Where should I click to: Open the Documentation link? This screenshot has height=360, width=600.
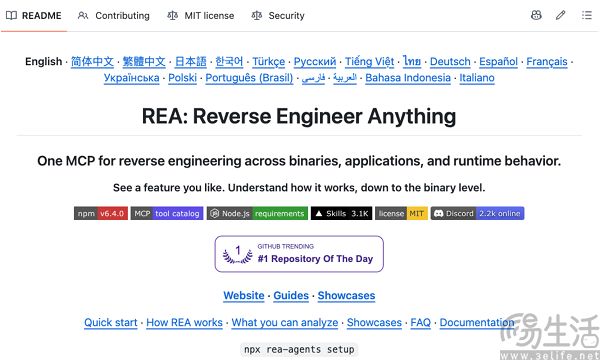tap(477, 323)
